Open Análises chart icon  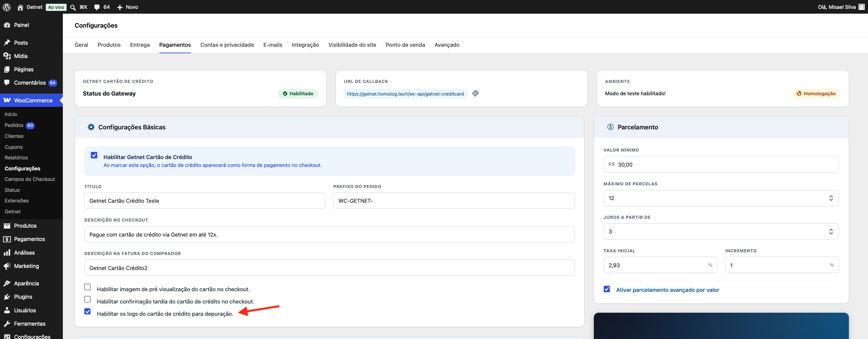click(x=7, y=253)
